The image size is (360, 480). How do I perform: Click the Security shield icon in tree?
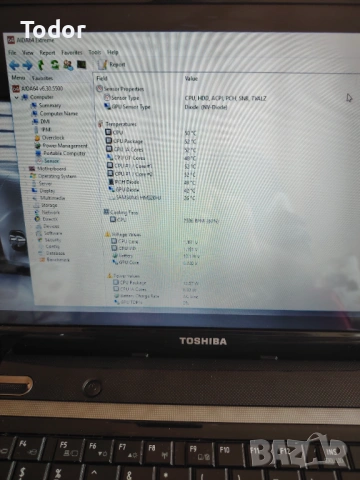[40, 240]
